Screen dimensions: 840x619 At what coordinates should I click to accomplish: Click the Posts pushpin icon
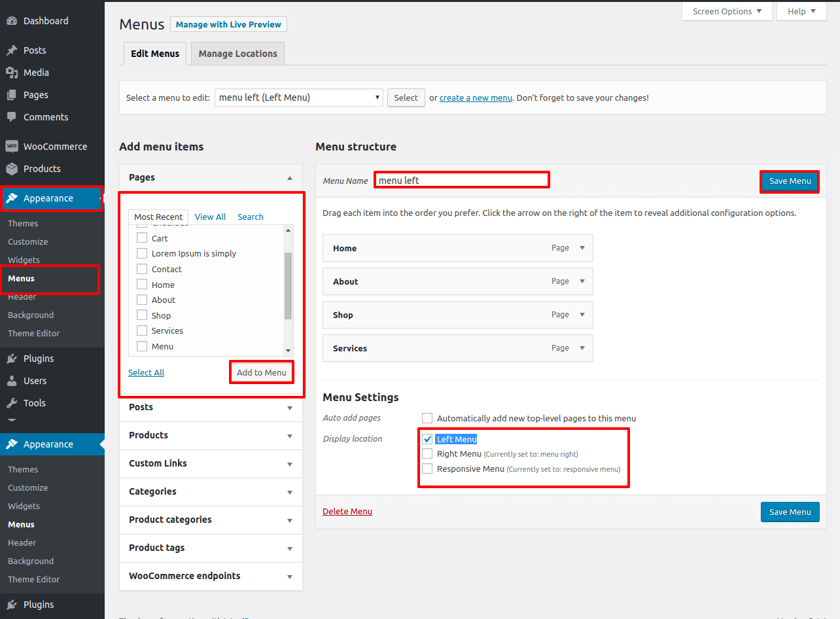[x=12, y=50]
